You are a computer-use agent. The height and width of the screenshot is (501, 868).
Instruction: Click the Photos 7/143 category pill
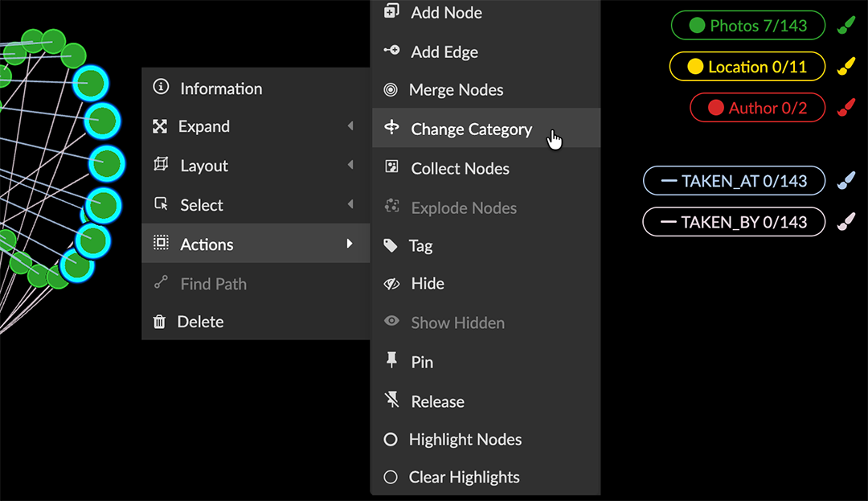click(x=748, y=26)
